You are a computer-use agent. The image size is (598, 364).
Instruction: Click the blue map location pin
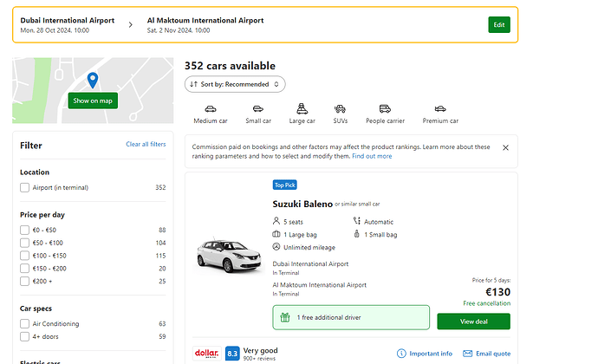point(93,80)
